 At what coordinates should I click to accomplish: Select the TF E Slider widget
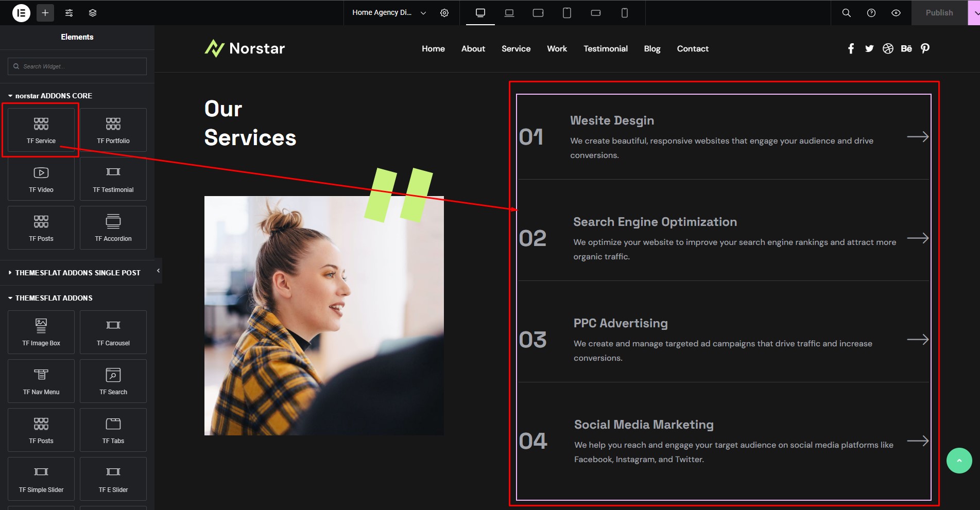pyautogui.click(x=113, y=479)
